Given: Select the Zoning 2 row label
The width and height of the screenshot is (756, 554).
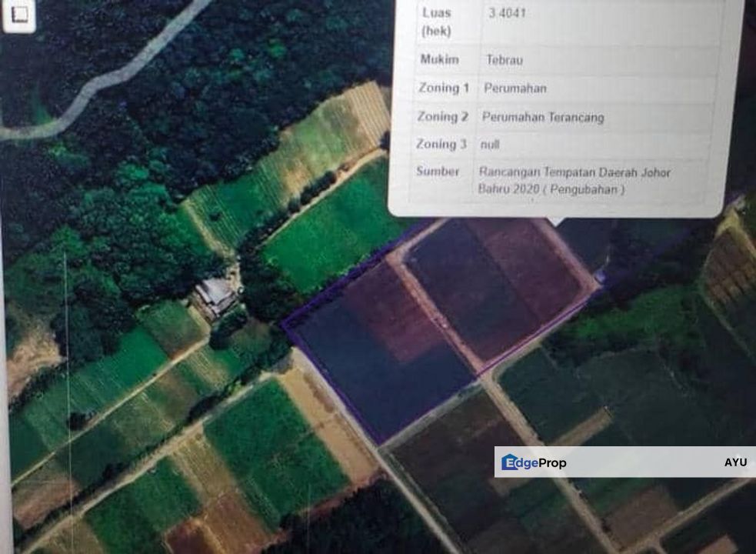Looking at the screenshot, I should pyautogui.click(x=442, y=117).
